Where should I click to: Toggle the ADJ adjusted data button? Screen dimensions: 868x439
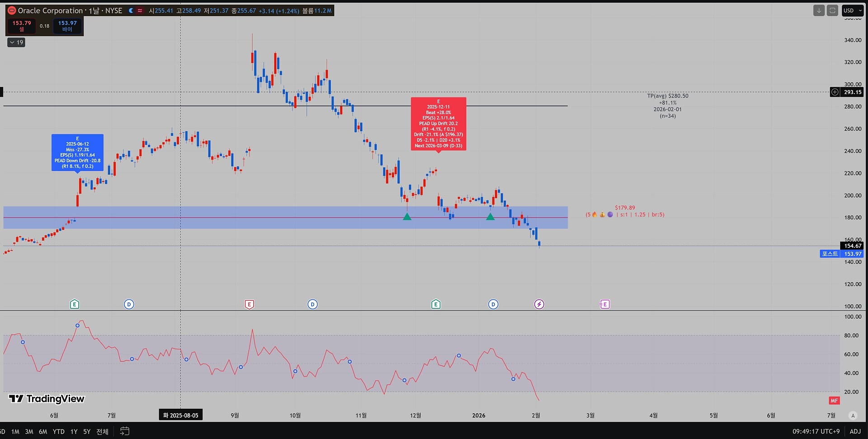(855, 431)
